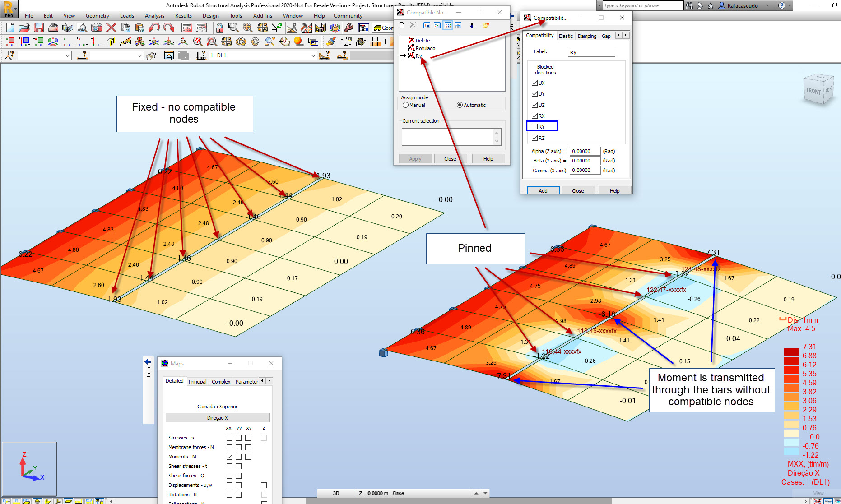
Task: Switch to the Elastic tab
Action: click(x=565, y=36)
